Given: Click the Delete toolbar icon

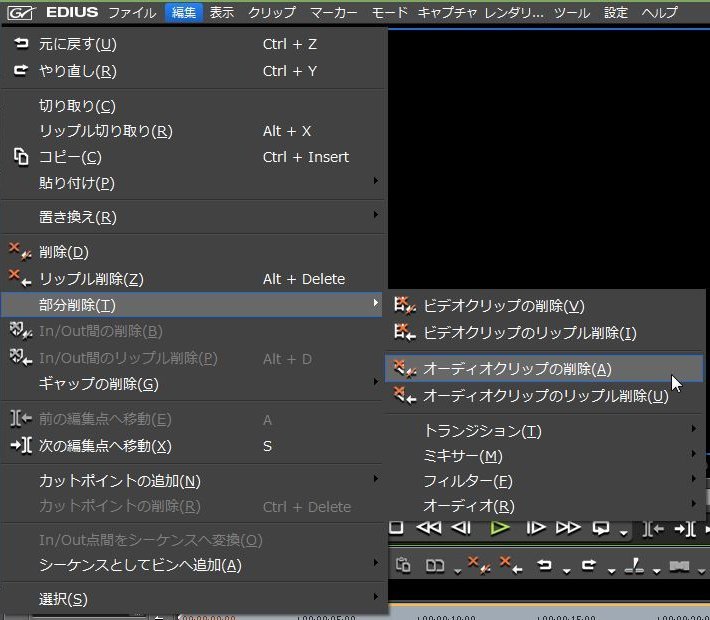Looking at the screenshot, I should tap(479, 565).
